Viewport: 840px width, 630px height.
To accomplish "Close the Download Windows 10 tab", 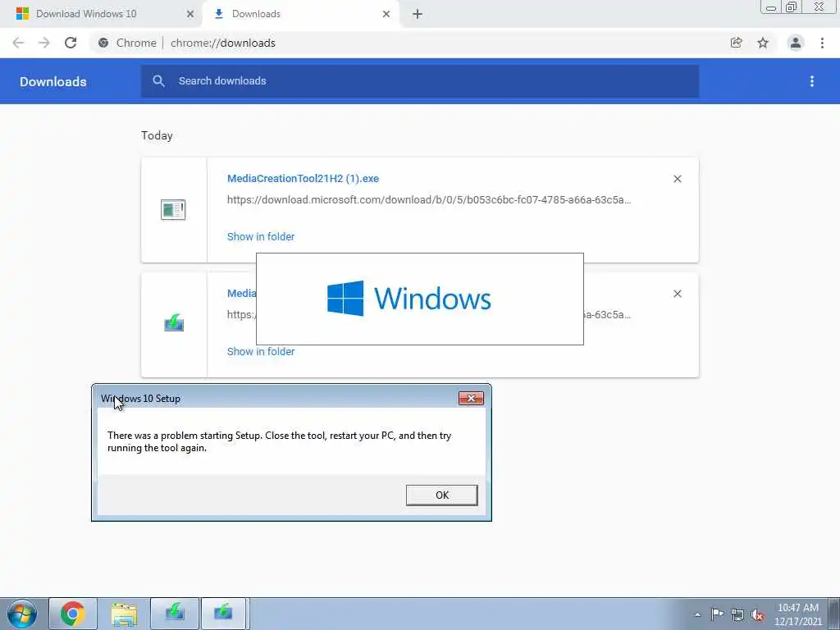I will 190,14.
